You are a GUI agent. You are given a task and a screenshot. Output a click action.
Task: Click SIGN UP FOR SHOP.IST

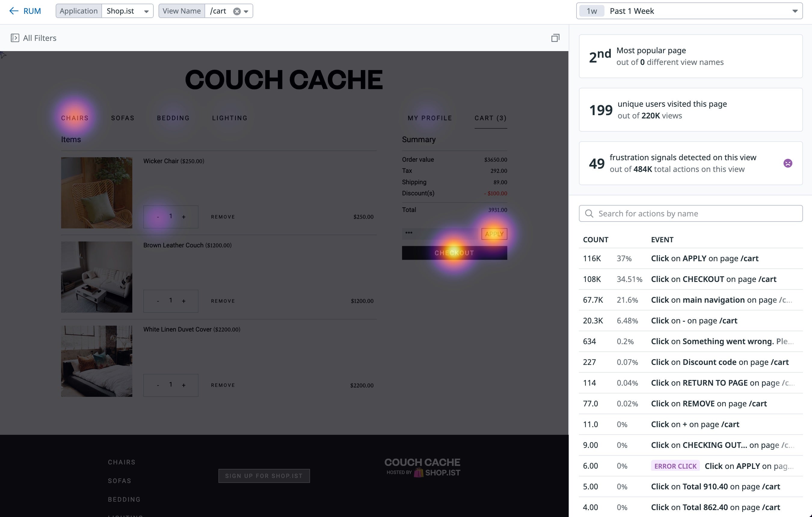[264, 476]
